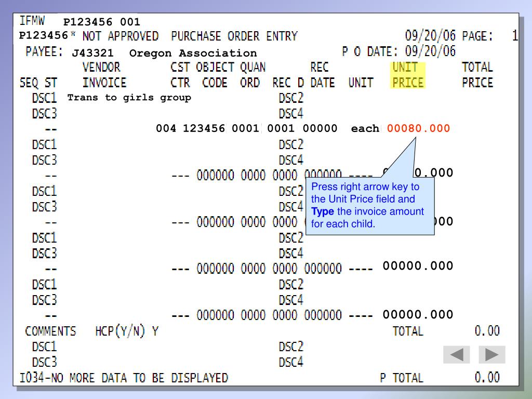This screenshot has width=532, height=399.
Task: Select the P TOTAL label
Action: (x=402, y=378)
